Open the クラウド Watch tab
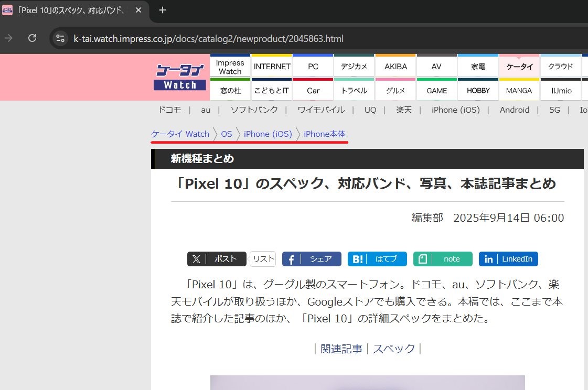Image resolution: width=588 pixels, height=390 pixels. pyautogui.click(x=561, y=67)
